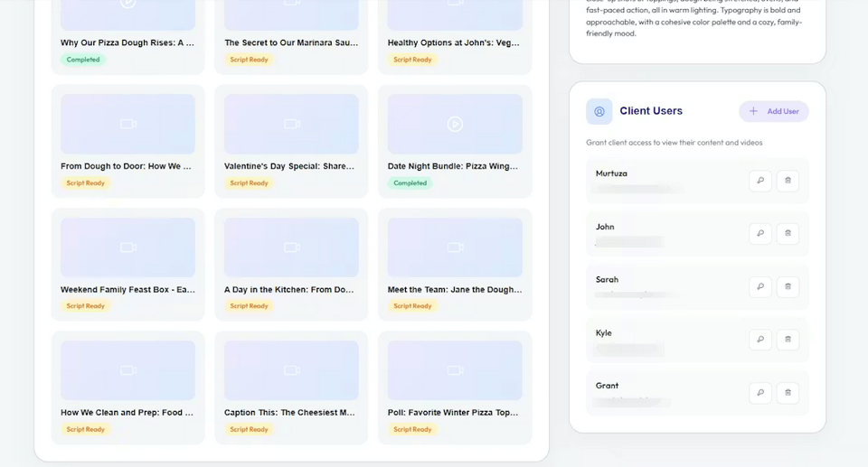Open How We Clean and Prep thumbnail
Screen dimensions: 868x467
tap(127, 370)
